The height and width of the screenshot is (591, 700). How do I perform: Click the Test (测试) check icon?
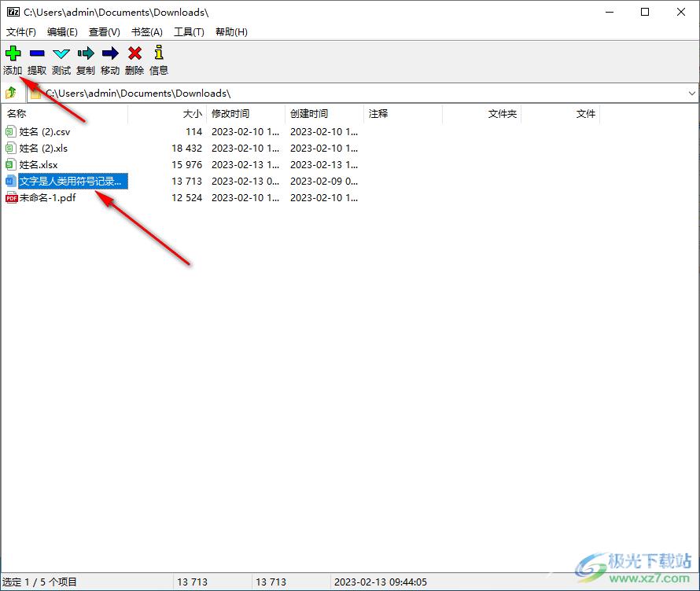point(61,54)
